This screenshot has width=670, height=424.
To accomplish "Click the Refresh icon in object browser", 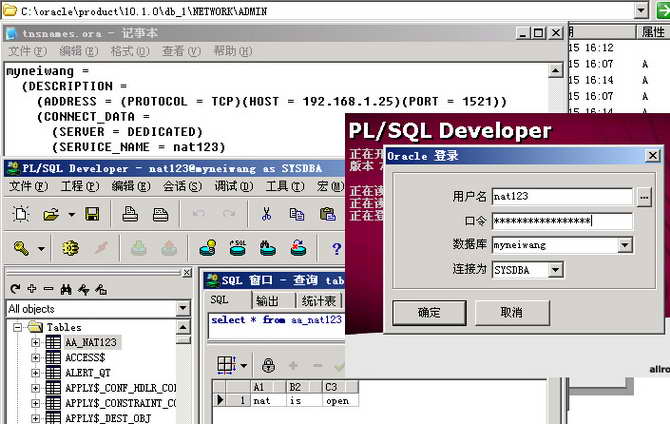I will point(17,290).
